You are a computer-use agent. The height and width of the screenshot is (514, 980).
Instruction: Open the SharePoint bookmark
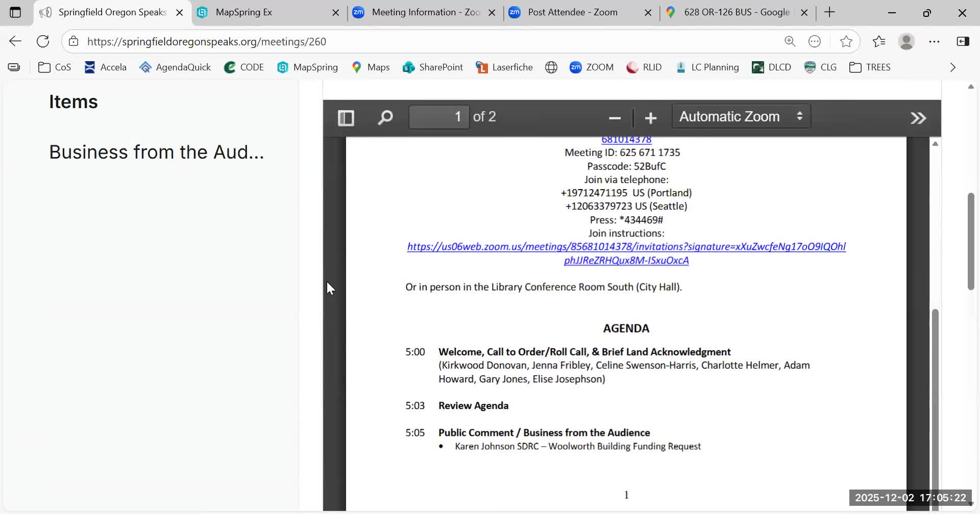(433, 67)
